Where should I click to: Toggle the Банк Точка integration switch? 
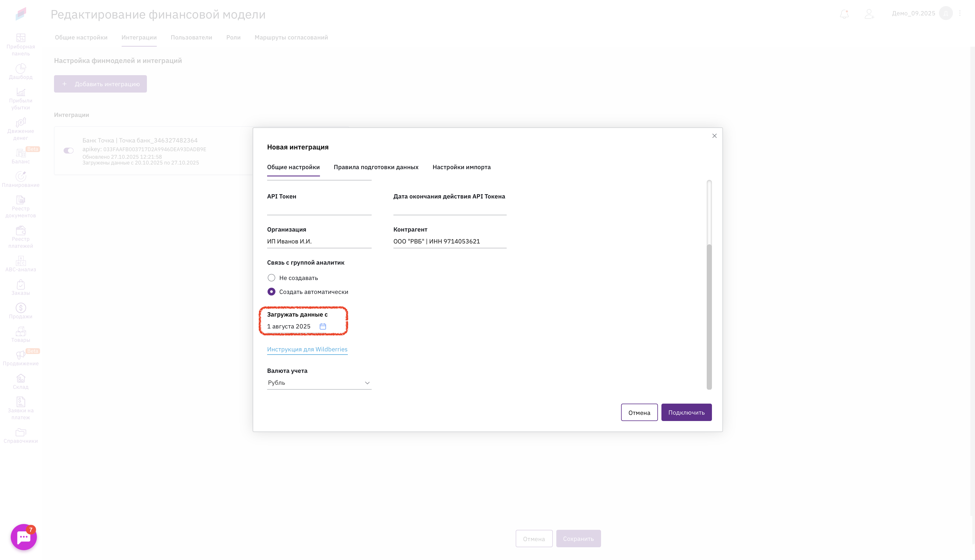click(x=69, y=150)
